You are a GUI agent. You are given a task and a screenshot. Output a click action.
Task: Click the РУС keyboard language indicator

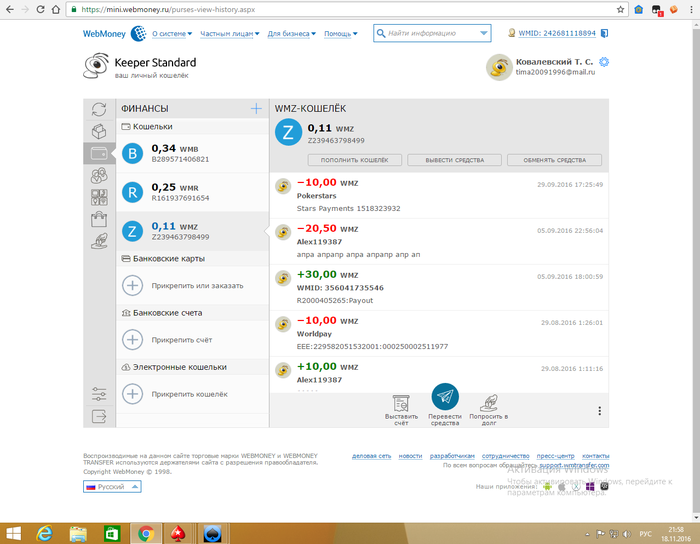coord(646,534)
